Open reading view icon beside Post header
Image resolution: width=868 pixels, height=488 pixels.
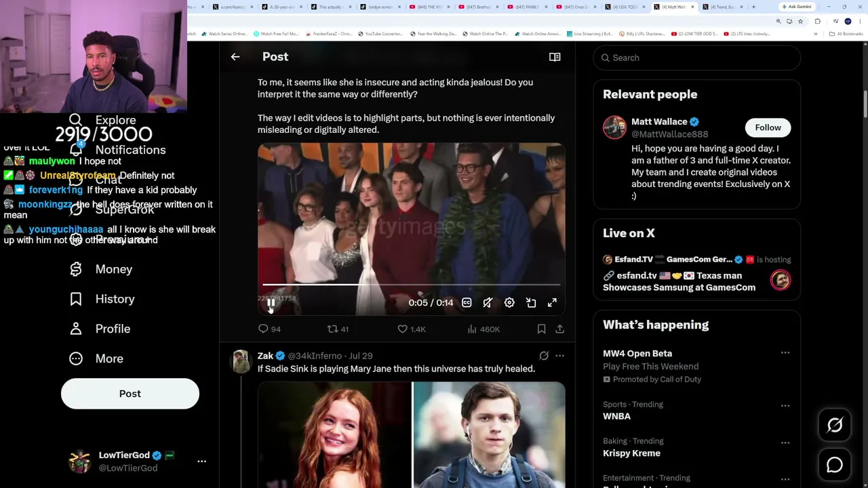pyautogui.click(x=555, y=57)
